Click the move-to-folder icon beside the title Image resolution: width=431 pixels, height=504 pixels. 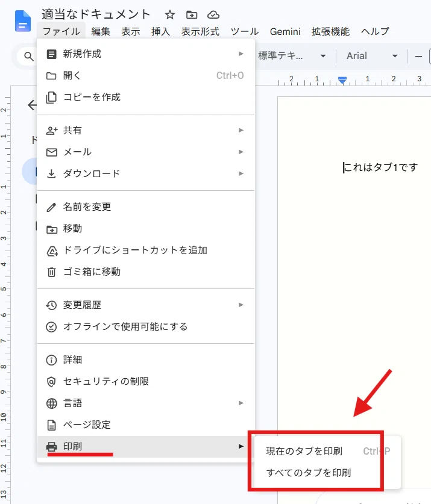click(192, 14)
